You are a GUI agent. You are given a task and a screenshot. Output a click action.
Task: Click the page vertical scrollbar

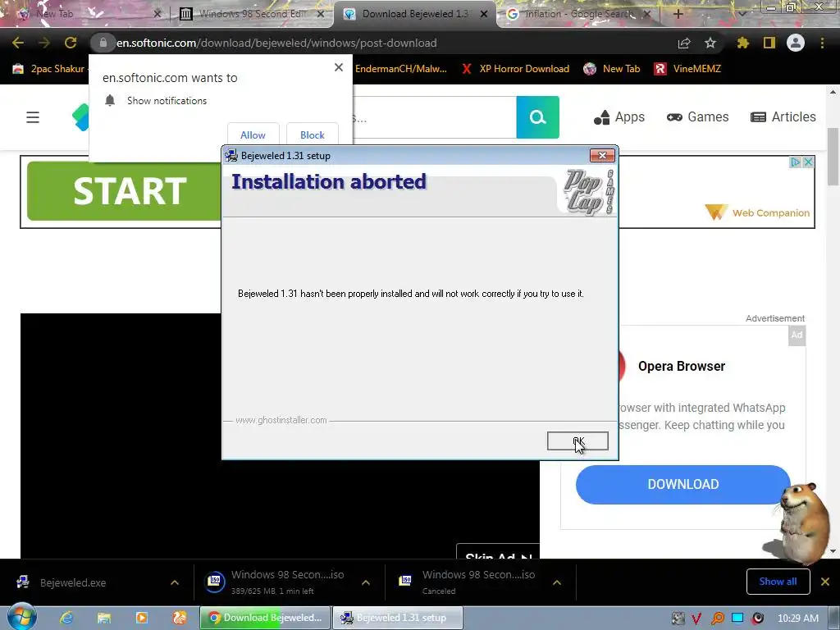833,157
